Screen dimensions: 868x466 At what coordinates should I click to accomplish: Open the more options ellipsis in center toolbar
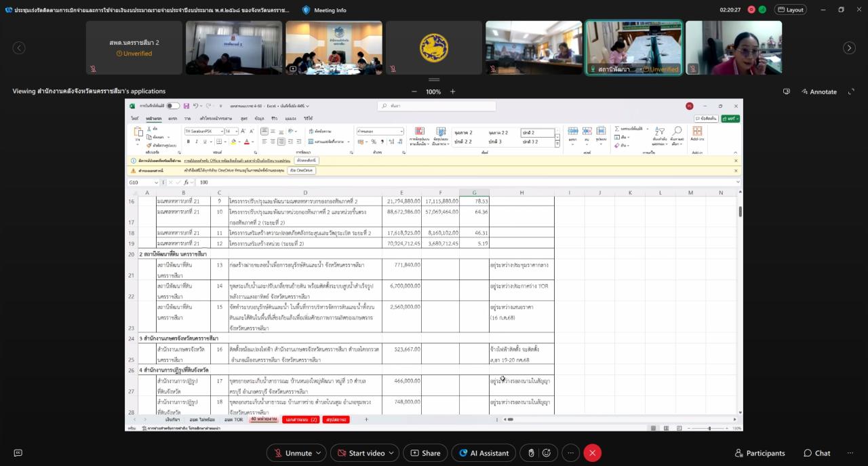[x=570, y=453]
